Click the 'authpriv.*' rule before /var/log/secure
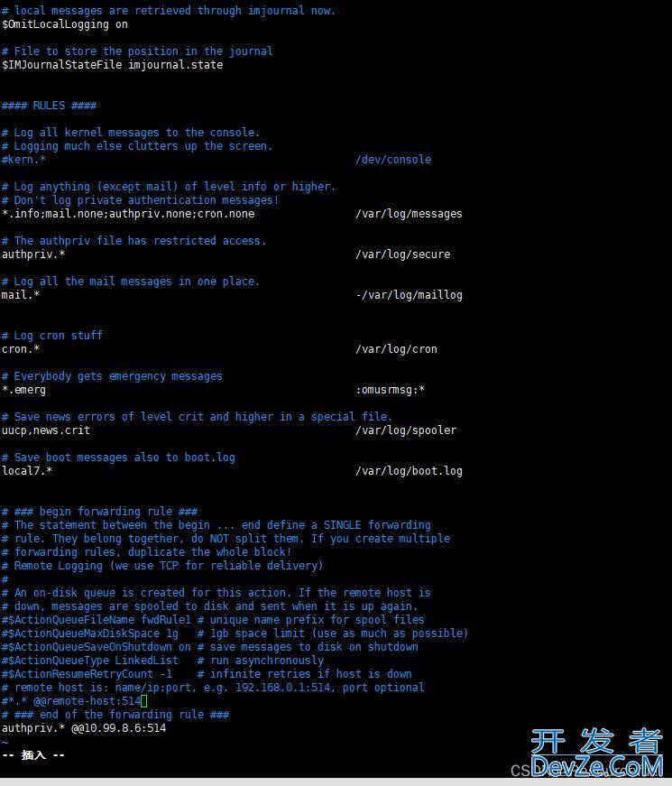672x786 pixels. pyautogui.click(x=33, y=254)
